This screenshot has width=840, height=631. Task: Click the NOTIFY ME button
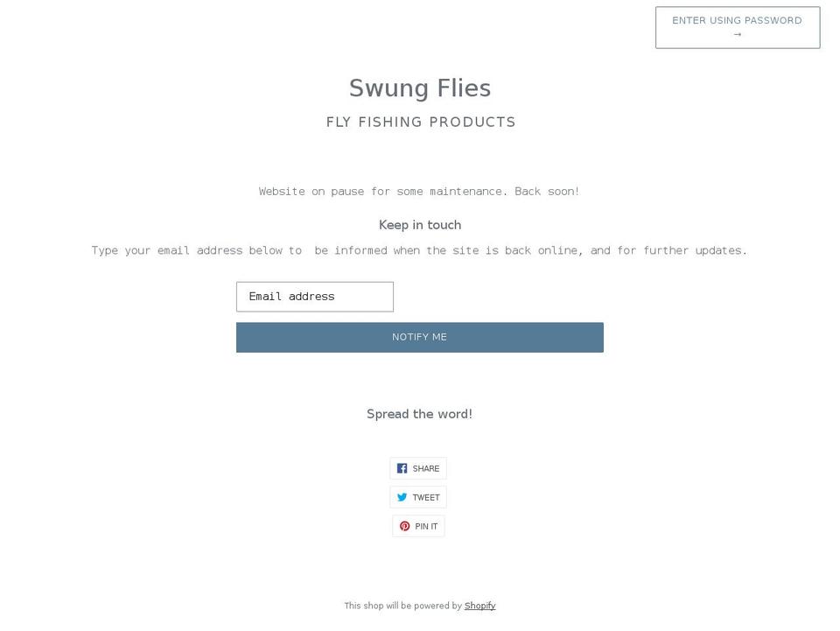tap(419, 337)
